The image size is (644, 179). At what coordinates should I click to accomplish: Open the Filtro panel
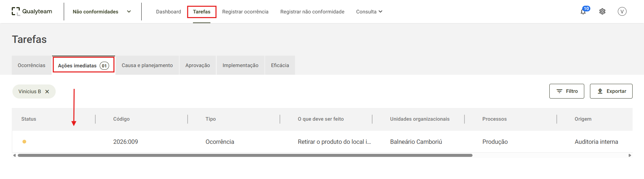(566, 91)
